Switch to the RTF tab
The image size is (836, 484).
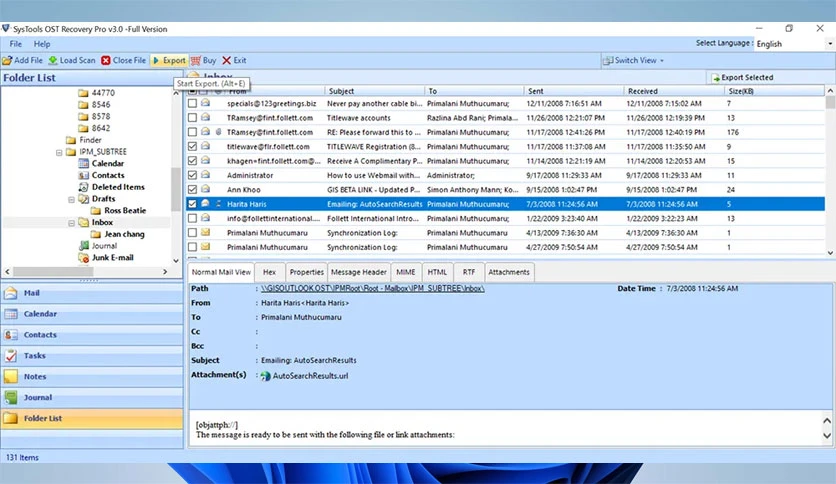469,272
